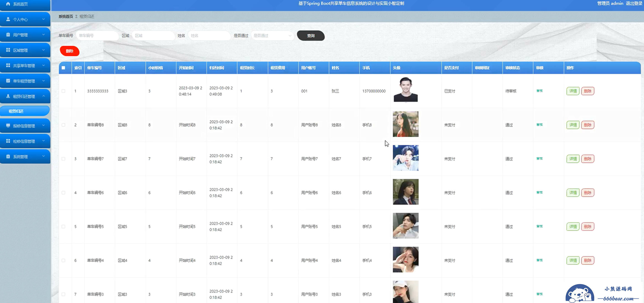Click the 用户管理 sidebar icon
Image resolution: width=644 pixels, height=303 pixels.
click(x=8, y=35)
